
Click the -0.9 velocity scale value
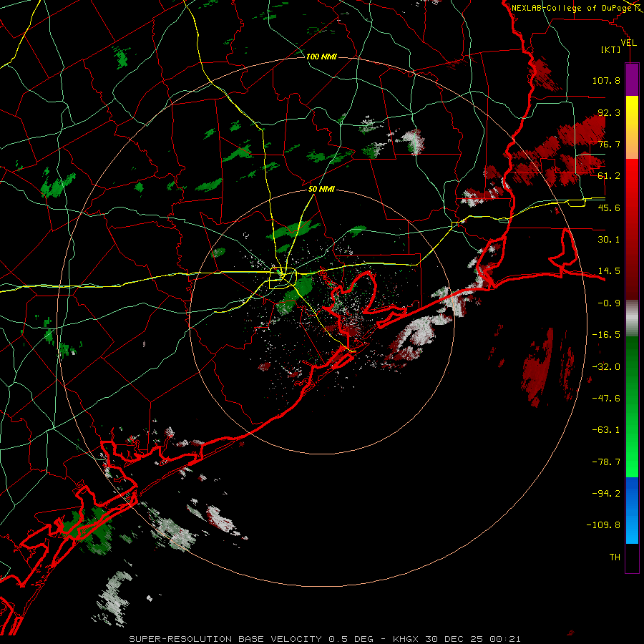609,303
